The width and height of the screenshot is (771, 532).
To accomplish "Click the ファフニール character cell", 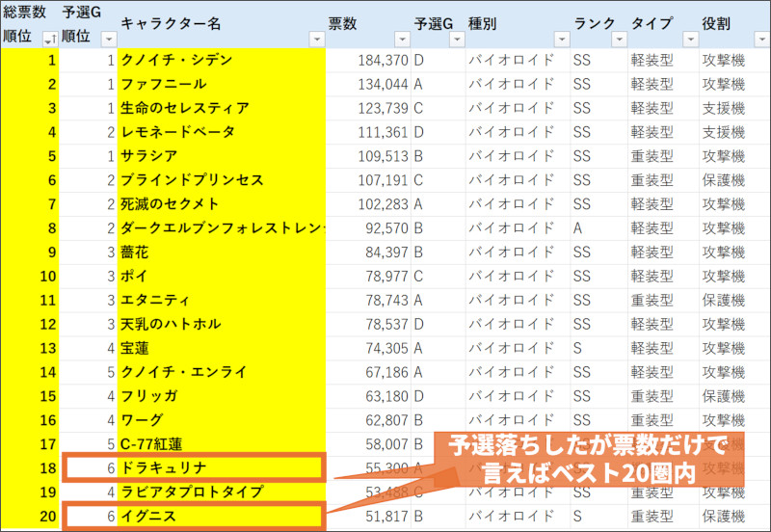I will [221, 84].
